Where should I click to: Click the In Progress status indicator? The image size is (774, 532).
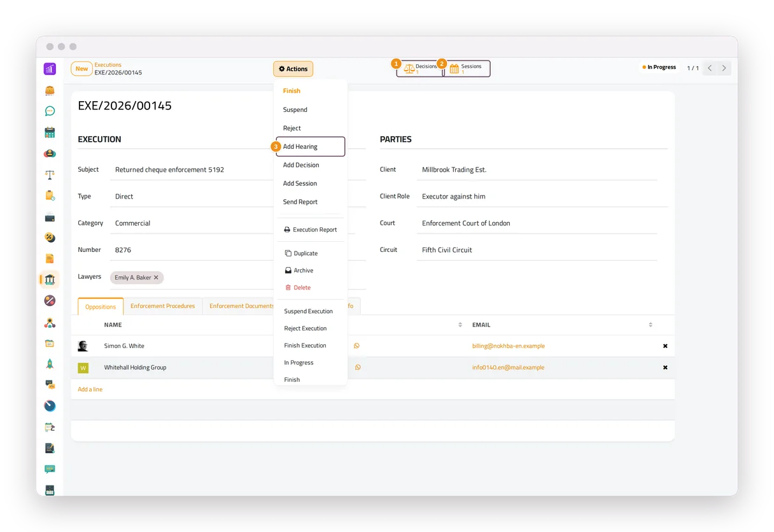tap(659, 67)
